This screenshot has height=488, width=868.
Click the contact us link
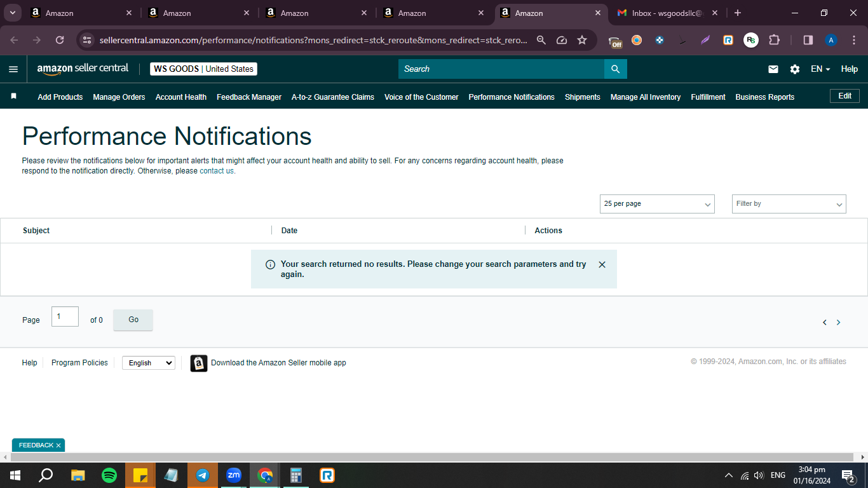point(216,171)
